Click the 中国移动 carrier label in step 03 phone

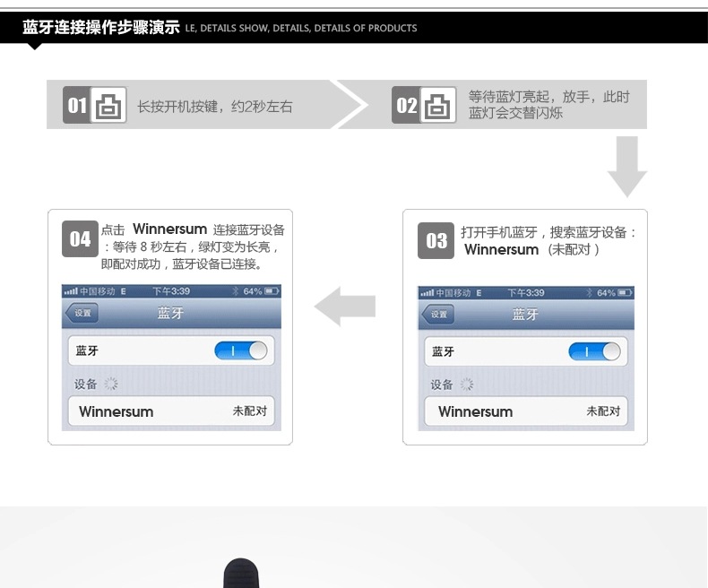point(453,292)
